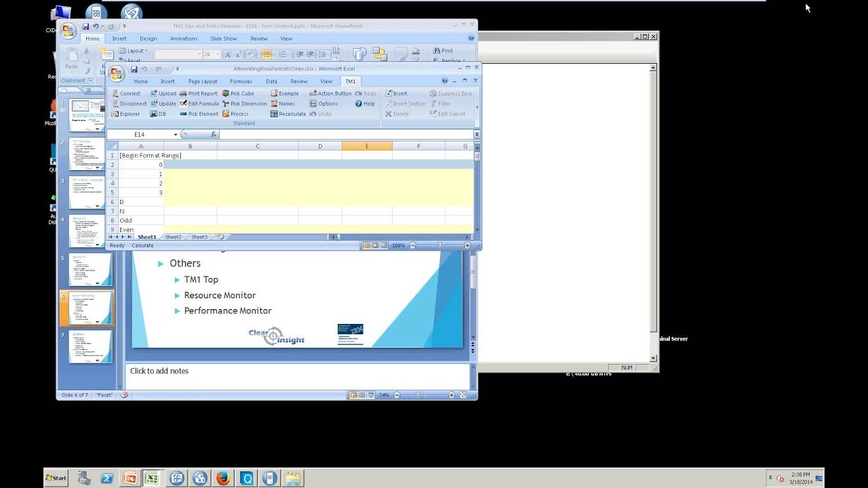
Task: Save the Excel workbook via quick access
Action: click(x=134, y=69)
